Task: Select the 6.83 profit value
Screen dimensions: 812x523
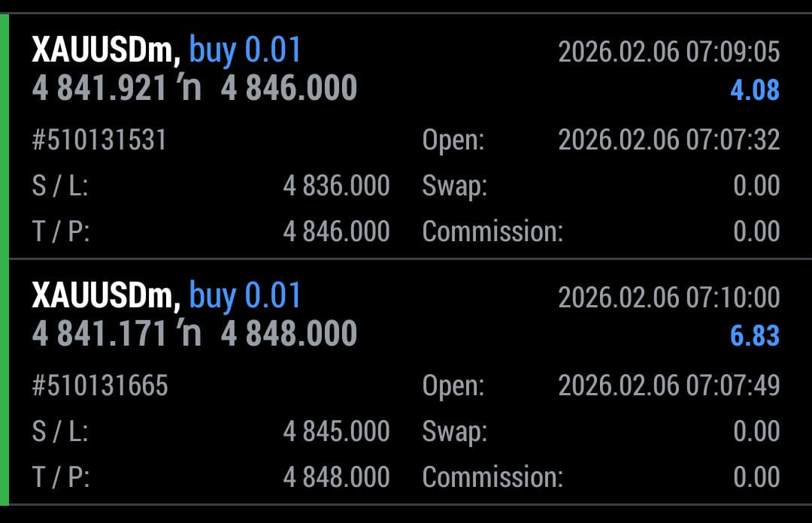Action: coord(755,336)
